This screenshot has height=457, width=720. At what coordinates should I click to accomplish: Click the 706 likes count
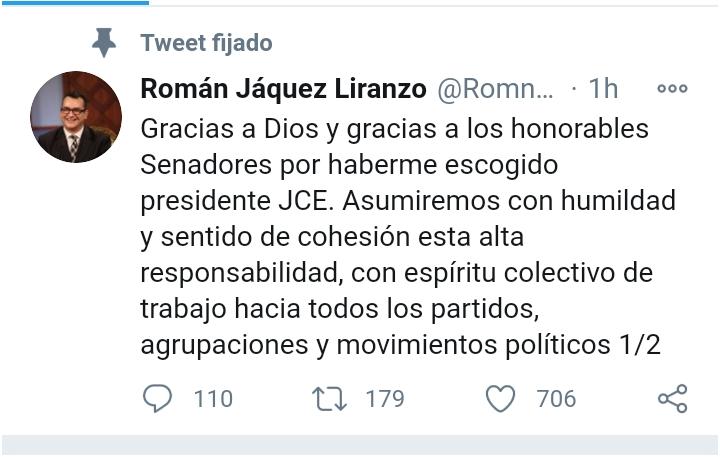point(557,398)
